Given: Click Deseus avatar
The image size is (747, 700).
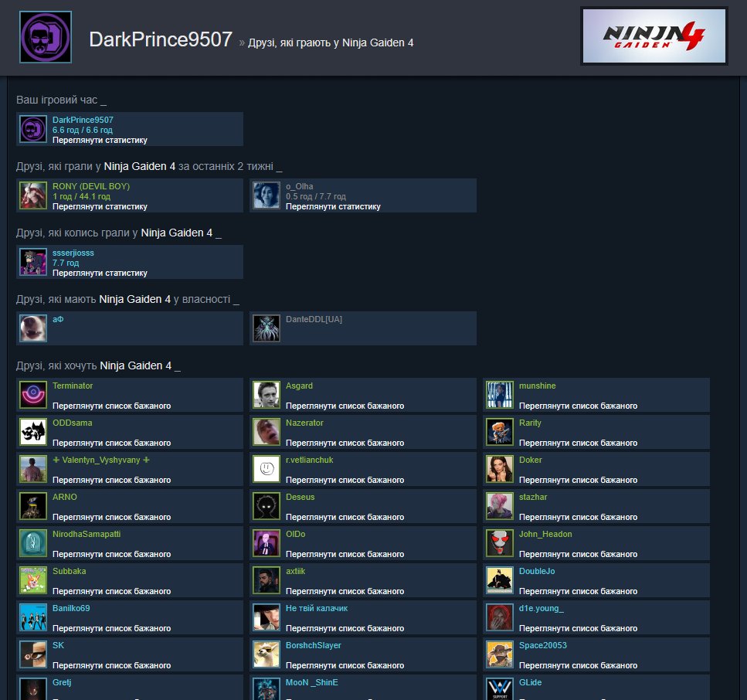Looking at the screenshot, I should pyautogui.click(x=267, y=506).
